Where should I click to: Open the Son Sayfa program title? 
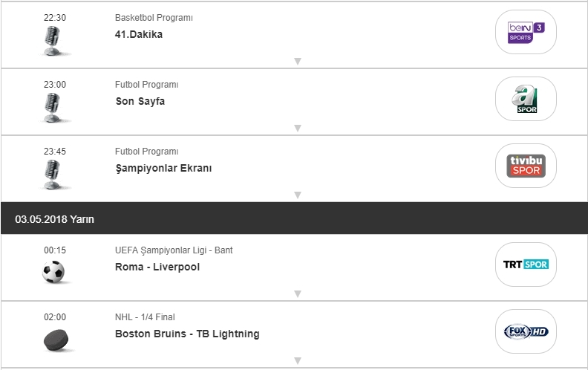(x=140, y=101)
